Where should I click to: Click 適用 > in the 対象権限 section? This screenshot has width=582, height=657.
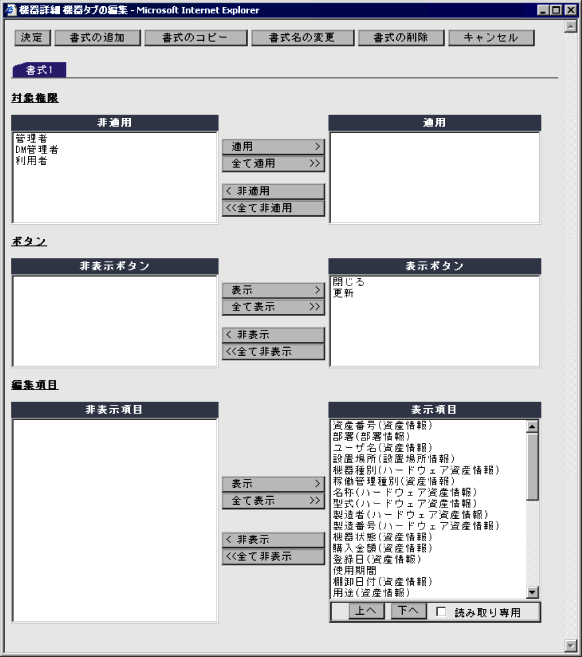click(273, 147)
